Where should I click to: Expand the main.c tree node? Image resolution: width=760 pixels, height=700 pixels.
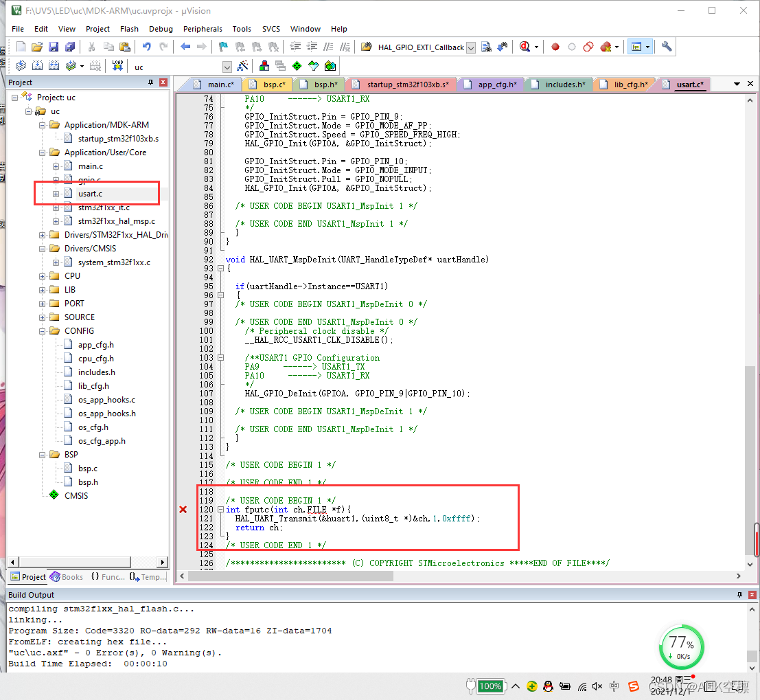coord(56,166)
